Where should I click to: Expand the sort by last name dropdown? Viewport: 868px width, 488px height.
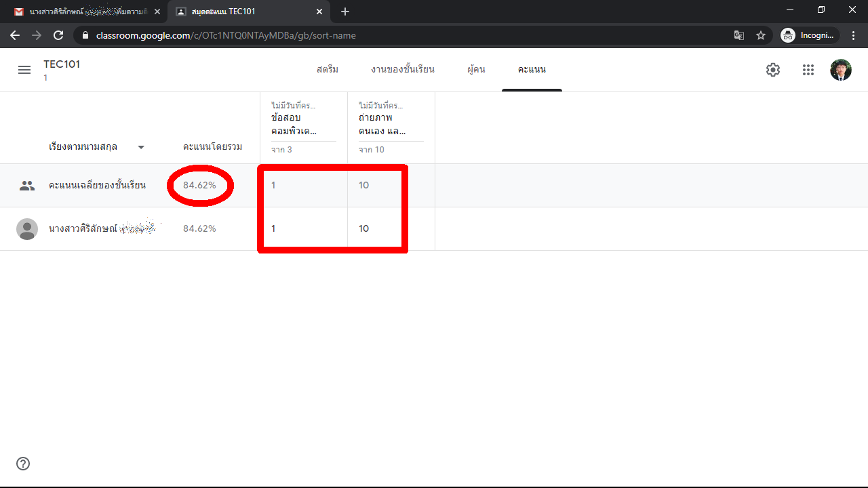pyautogui.click(x=141, y=147)
